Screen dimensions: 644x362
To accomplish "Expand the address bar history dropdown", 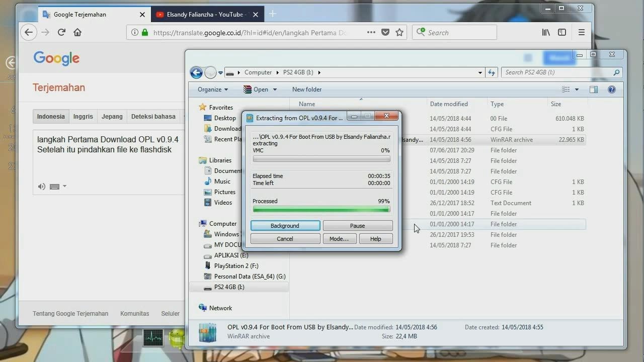I will (480, 72).
